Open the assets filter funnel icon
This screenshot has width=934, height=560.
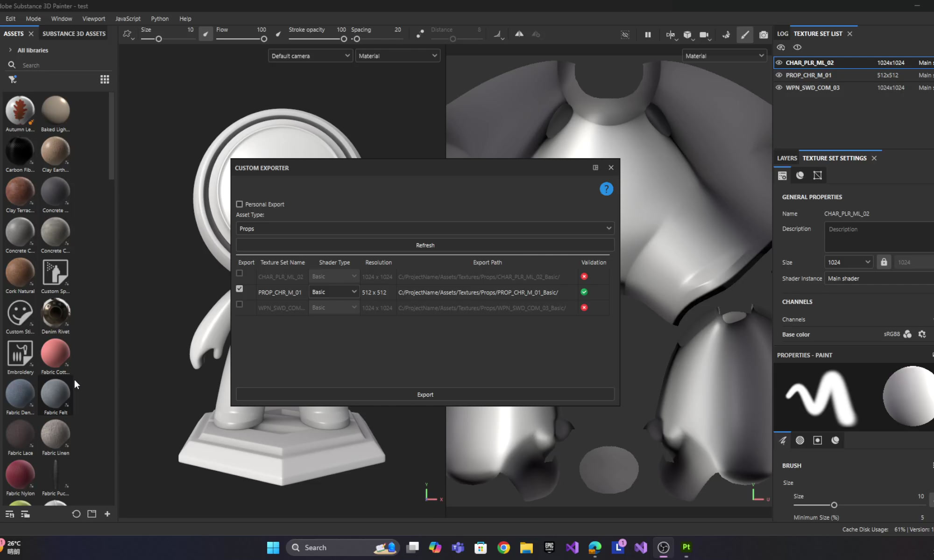(x=13, y=80)
